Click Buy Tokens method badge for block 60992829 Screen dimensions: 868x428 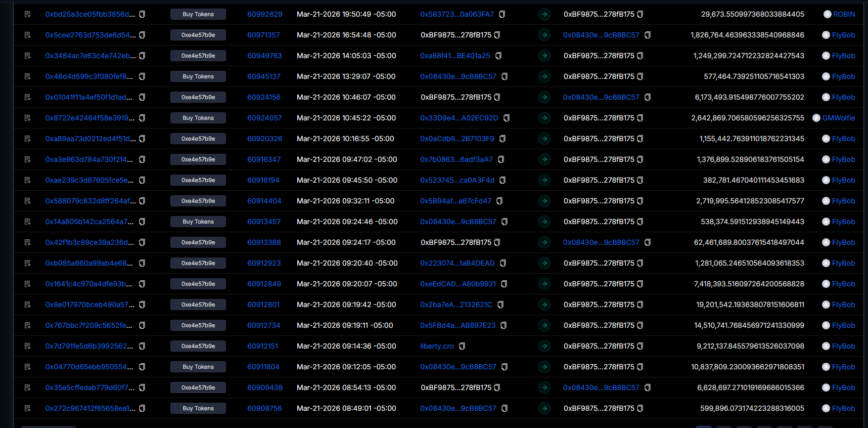(198, 14)
